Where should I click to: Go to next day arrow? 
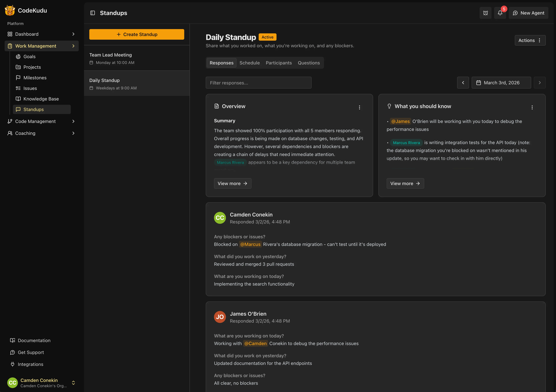[539, 83]
